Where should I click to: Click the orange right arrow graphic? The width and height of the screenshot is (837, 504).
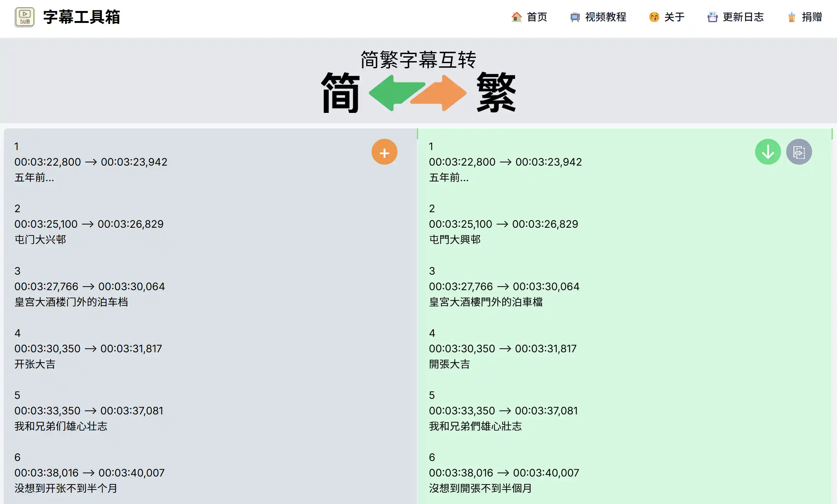point(439,93)
